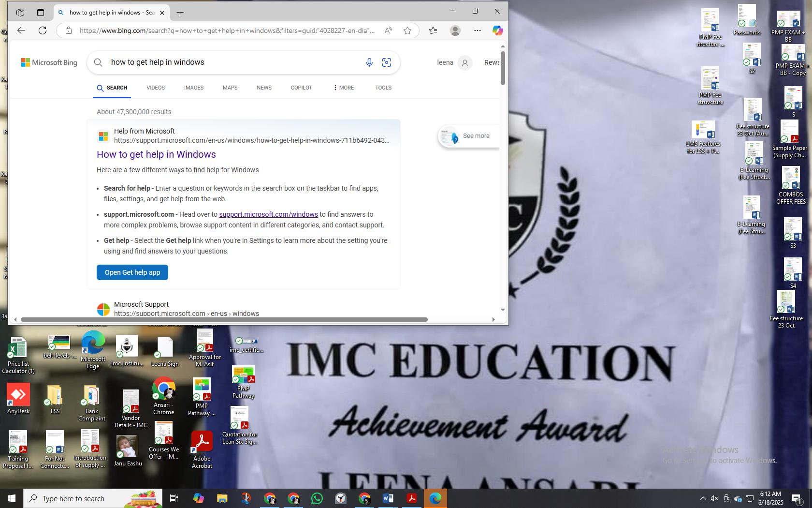Screen dimensions: 812x508
Task: Click the Edge address bar URL
Action: click(x=227, y=30)
